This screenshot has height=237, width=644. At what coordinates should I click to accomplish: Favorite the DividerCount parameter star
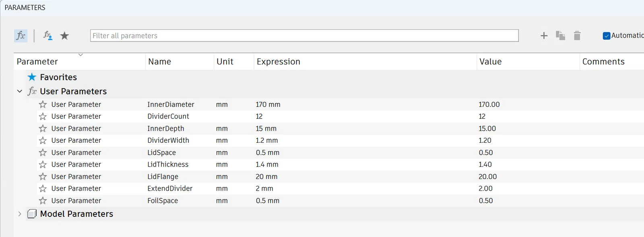click(x=43, y=116)
